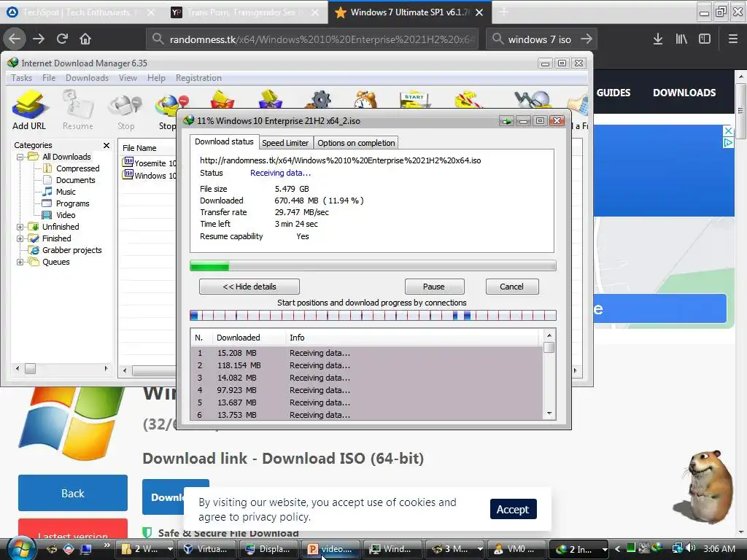Viewport: 747px width, 560px height.
Task: Open the Downloads menu in IDM
Action: tap(88, 77)
